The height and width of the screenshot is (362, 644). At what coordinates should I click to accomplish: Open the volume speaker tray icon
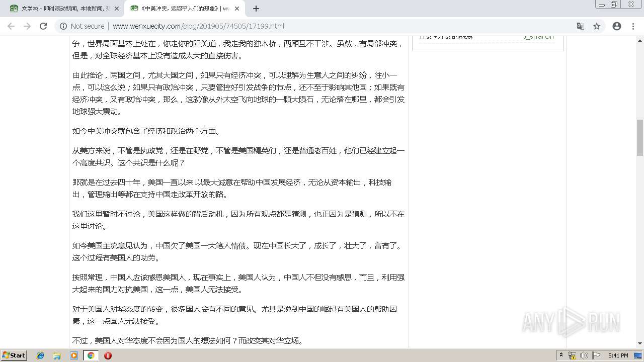tap(584, 355)
